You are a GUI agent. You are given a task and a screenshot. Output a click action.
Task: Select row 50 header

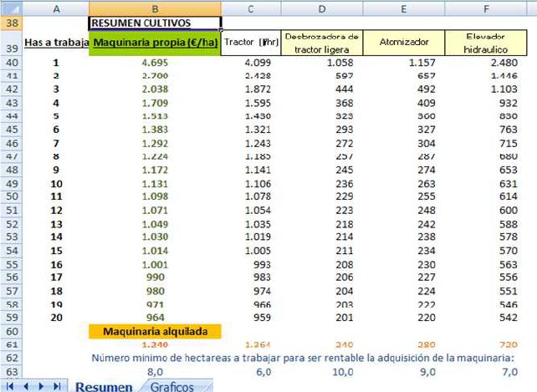[x=12, y=196]
